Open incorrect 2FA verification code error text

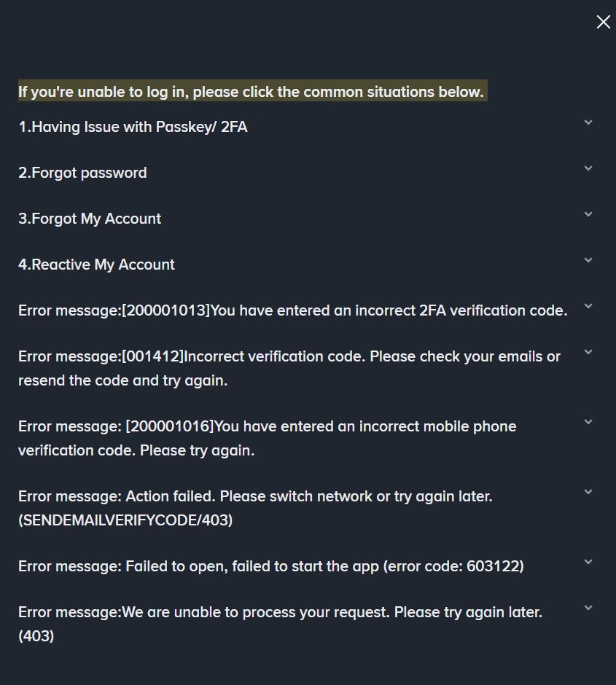pos(292,310)
